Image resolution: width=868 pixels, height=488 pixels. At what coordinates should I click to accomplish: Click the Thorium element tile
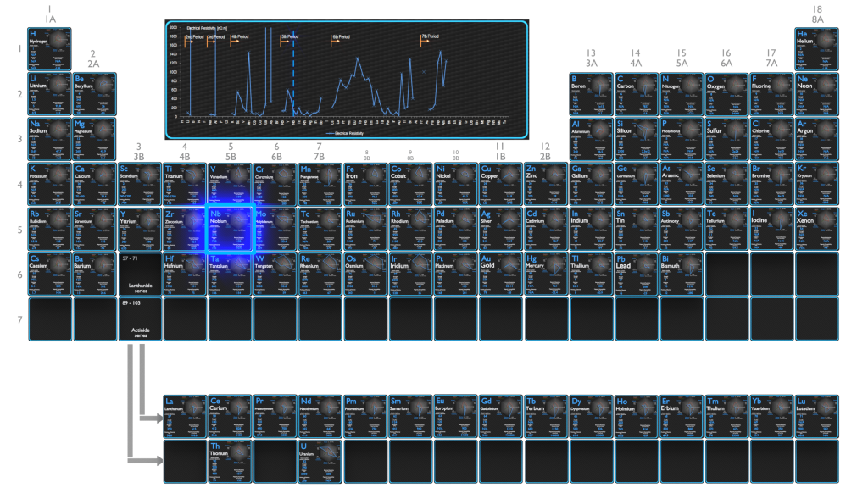pos(230,462)
